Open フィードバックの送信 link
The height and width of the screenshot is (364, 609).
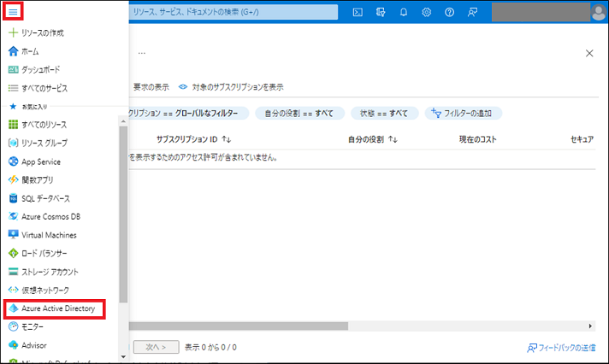point(561,348)
